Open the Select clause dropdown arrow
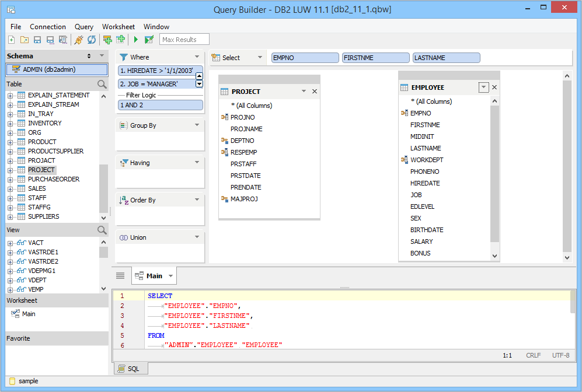This screenshot has height=392, width=582. 260,58
